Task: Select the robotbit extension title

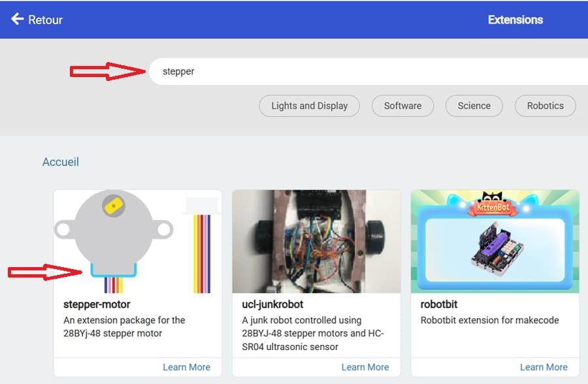Action: click(438, 304)
